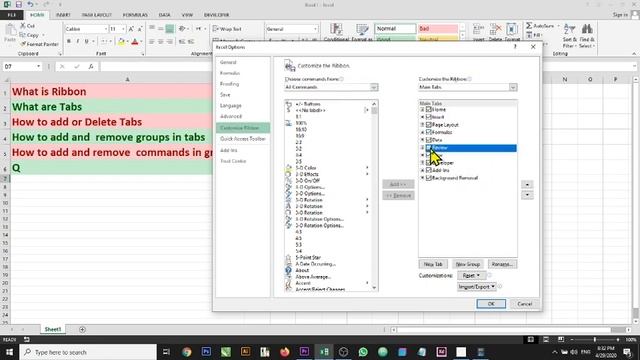Select the Format Painter brush
The image size is (640, 360).
[40, 44]
